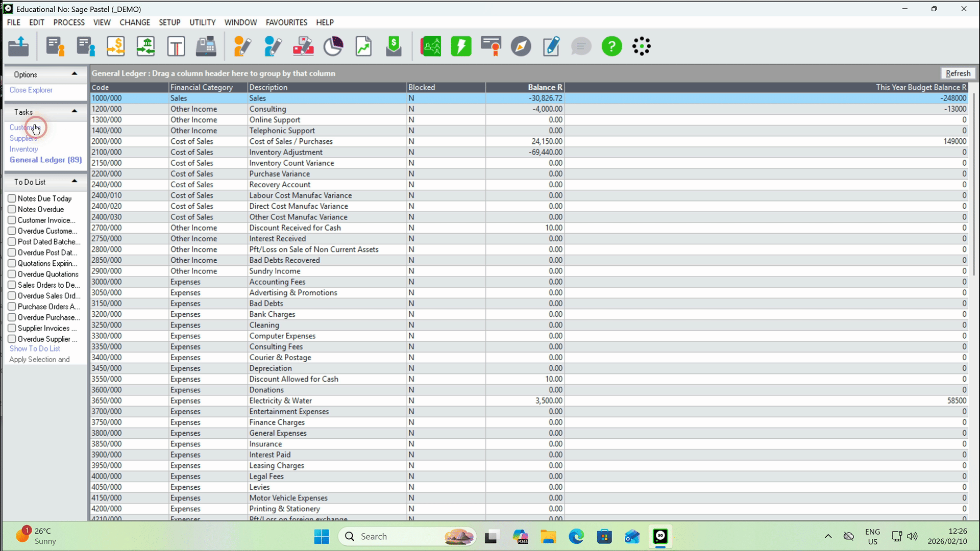This screenshot has width=980, height=551.
Task: Check the Notes Overdue checkbox
Action: pyautogui.click(x=12, y=209)
